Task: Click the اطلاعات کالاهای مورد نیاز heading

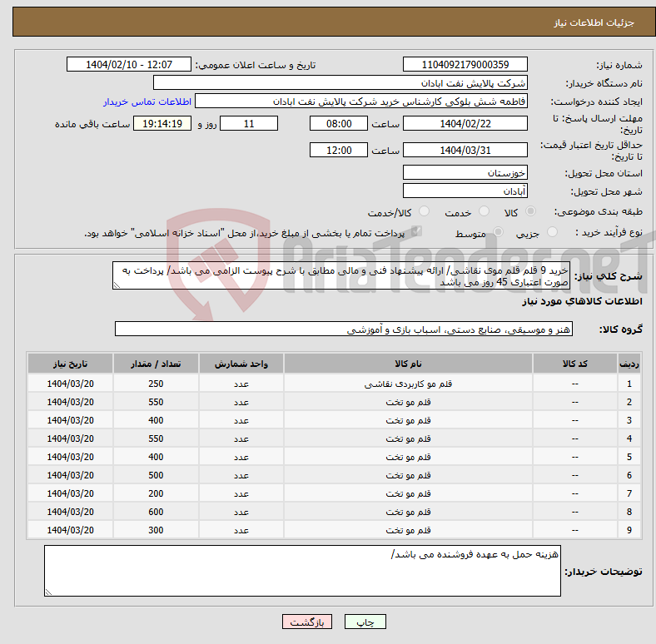Action: pyautogui.click(x=582, y=301)
